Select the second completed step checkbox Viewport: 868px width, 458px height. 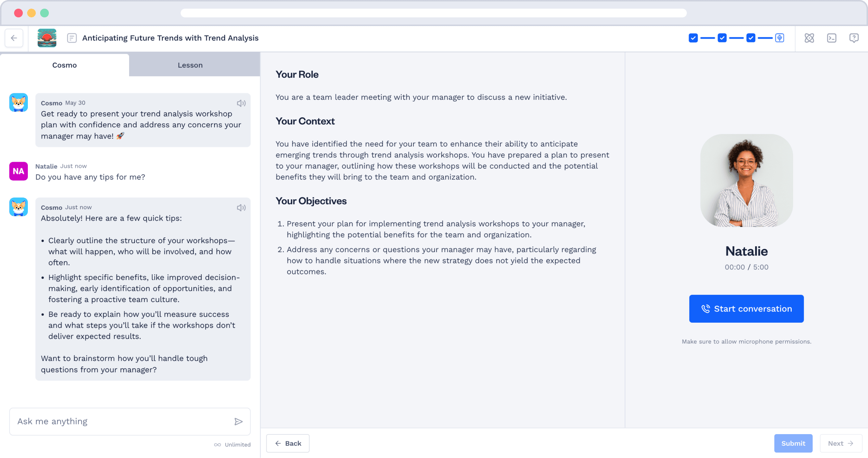[722, 38]
